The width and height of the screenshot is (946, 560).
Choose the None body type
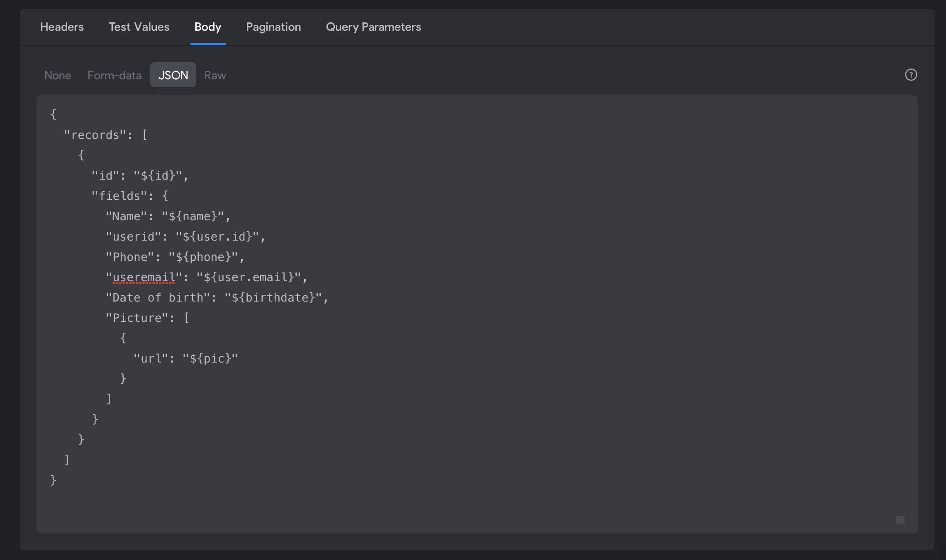pos(58,75)
